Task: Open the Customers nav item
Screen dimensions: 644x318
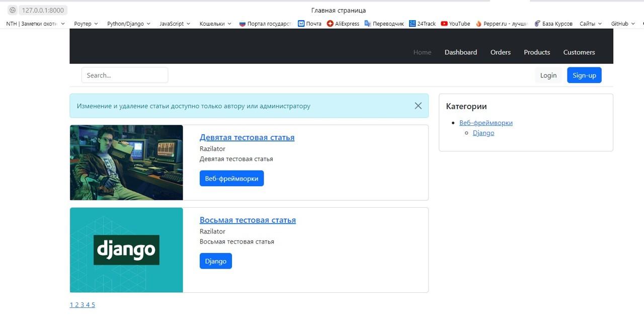Action: coord(579,52)
